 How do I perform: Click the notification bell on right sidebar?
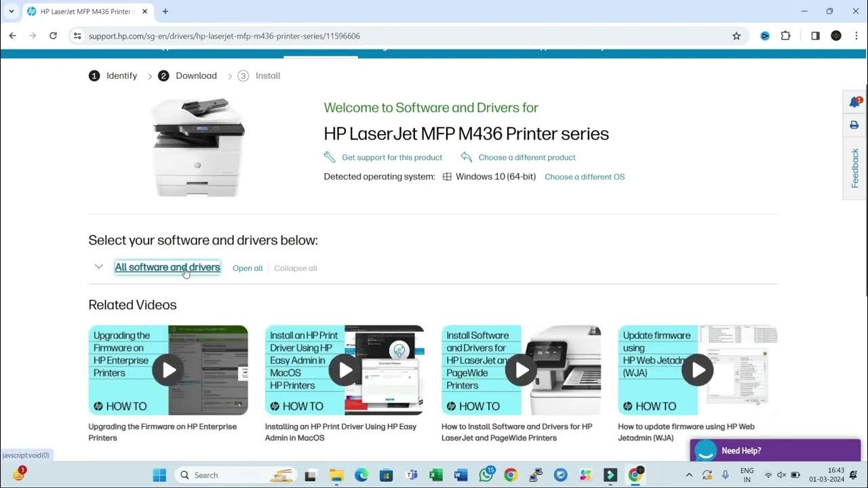pyautogui.click(x=854, y=102)
